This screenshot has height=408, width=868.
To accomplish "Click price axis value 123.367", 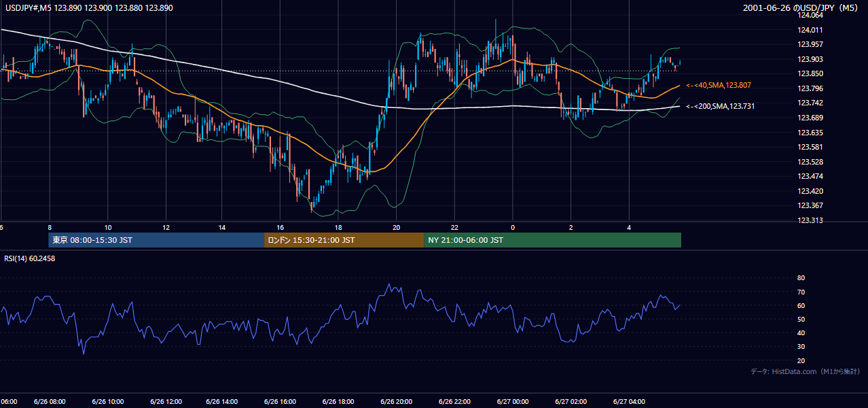I will click(810, 205).
